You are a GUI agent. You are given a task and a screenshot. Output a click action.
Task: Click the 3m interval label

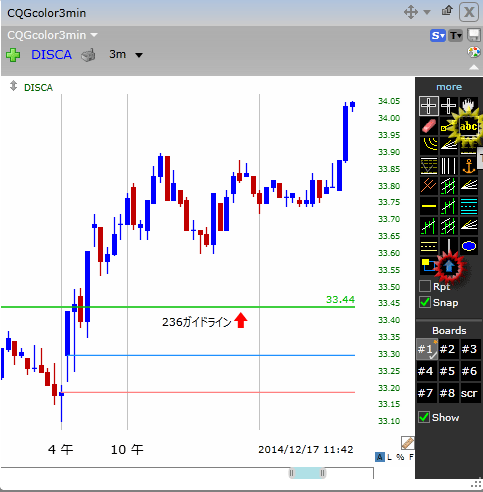coord(118,54)
